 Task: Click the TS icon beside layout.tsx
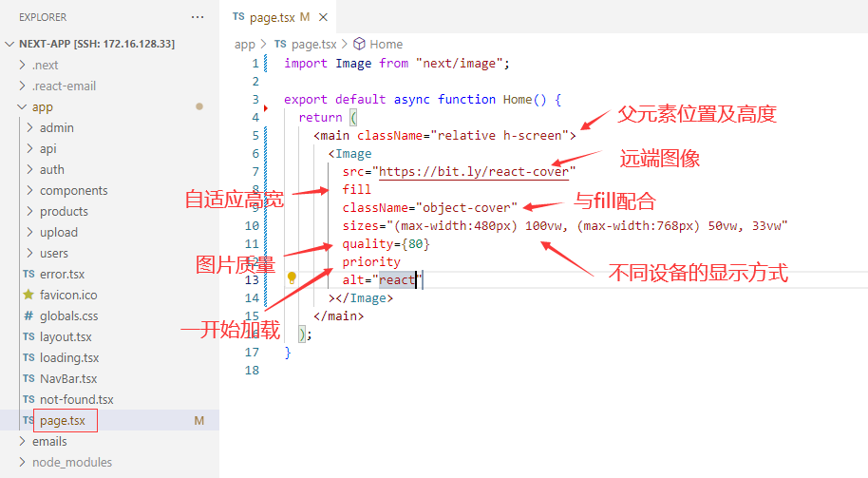coord(28,336)
